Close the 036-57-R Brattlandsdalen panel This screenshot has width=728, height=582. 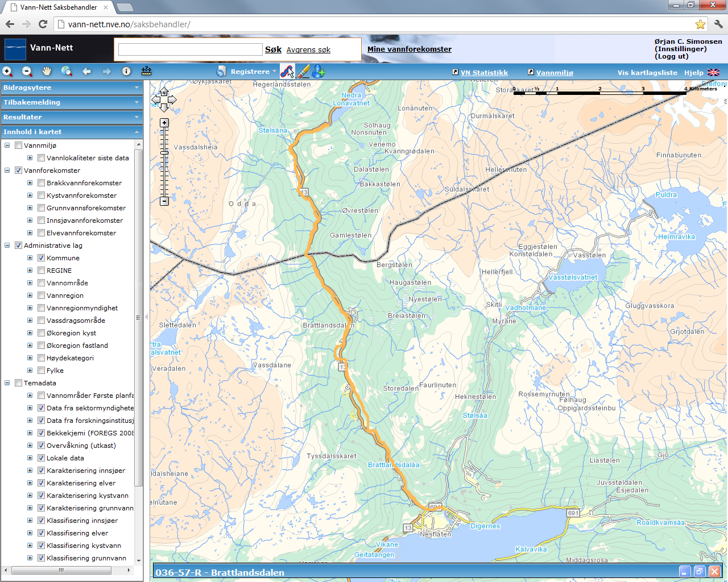(x=714, y=572)
